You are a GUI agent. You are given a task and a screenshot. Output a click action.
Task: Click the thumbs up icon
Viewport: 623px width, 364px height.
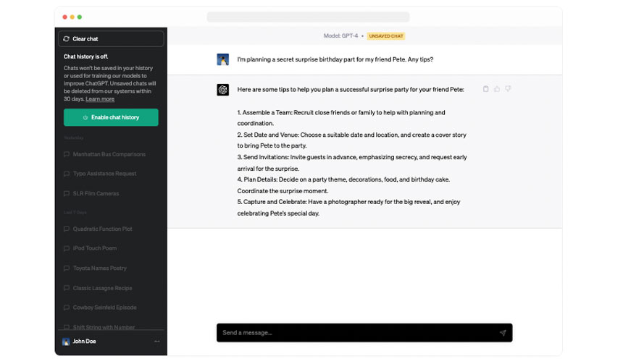(497, 89)
